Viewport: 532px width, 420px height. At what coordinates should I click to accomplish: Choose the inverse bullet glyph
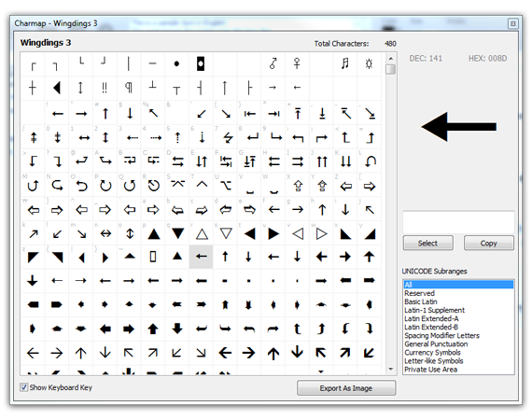click(201, 63)
